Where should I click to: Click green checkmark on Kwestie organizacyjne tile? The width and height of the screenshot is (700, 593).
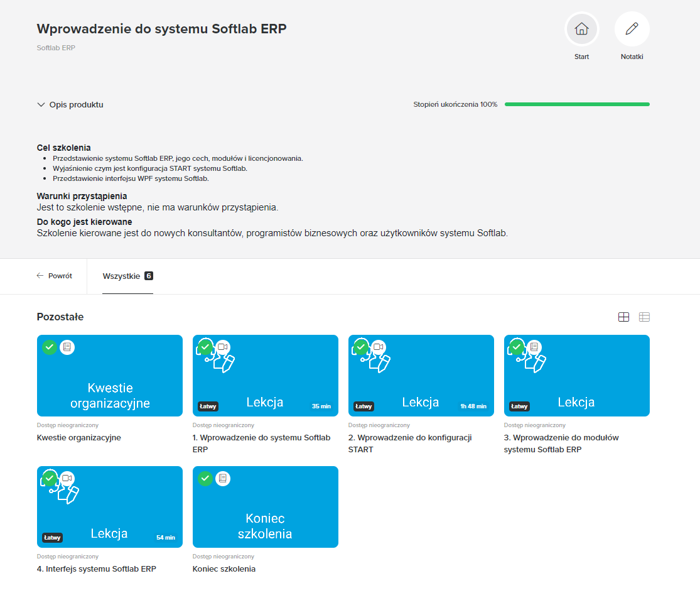(x=50, y=347)
